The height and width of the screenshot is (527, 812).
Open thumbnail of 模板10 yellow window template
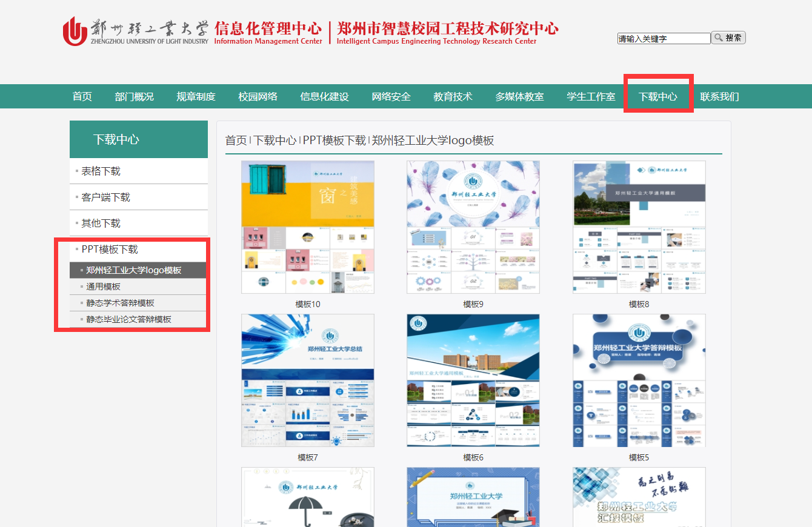(x=308, y=227)
